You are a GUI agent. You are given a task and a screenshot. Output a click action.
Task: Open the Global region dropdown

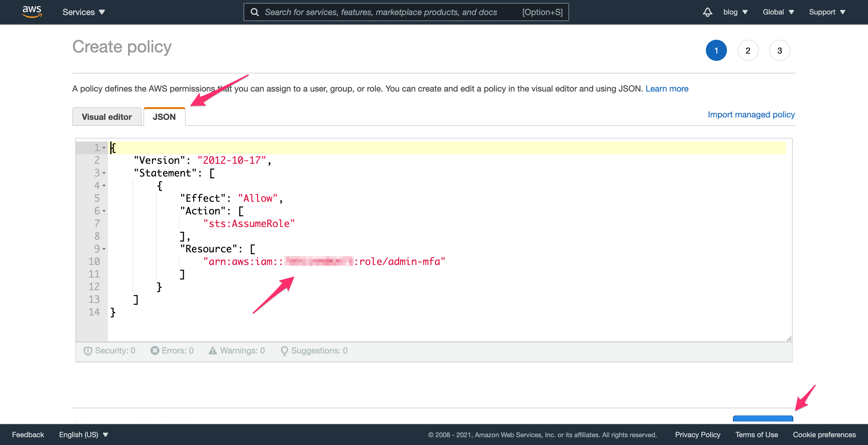pyautogui.click(x=778, y=12)
